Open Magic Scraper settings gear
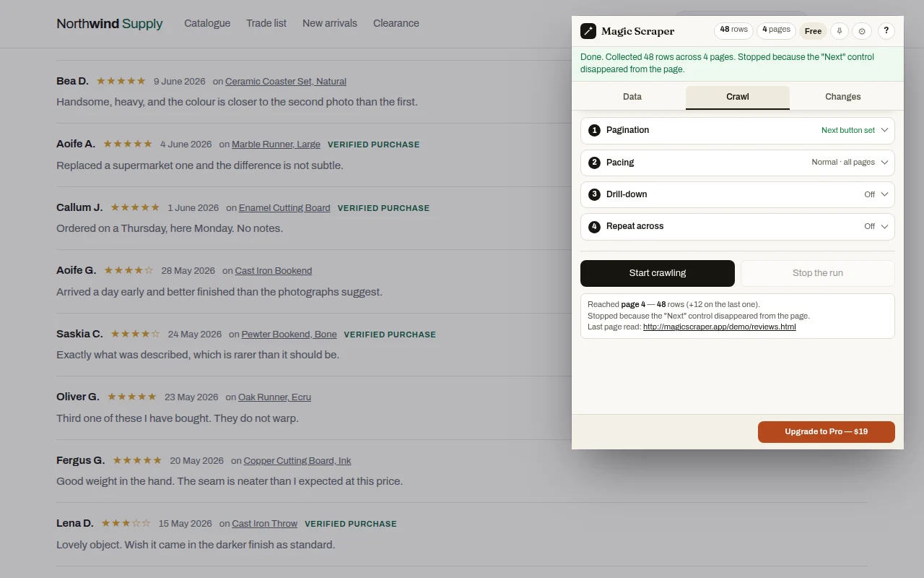 pyautogui.click(x=862, y=31)
